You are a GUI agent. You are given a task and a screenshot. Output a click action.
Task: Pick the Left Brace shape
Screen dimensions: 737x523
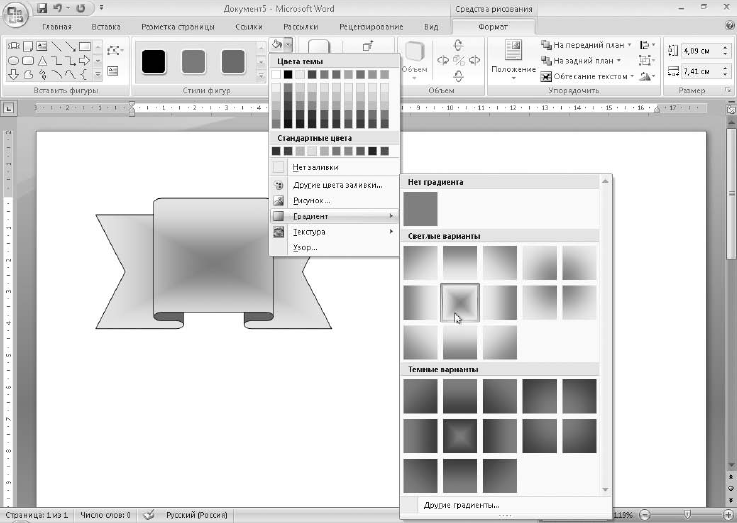coord(84,74)
